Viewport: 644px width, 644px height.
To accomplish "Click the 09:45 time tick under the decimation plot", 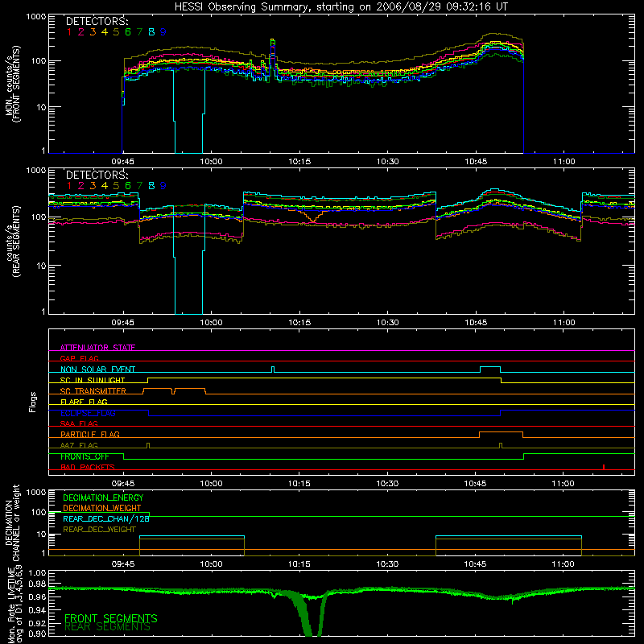I will [x=123, y=564].
